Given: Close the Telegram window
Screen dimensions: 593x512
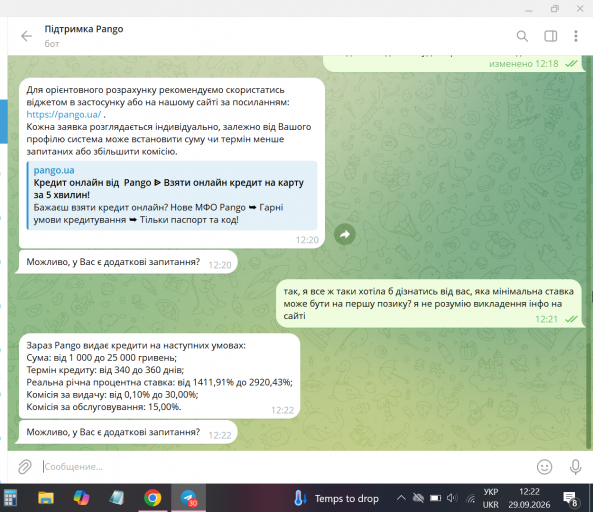Looking at the screenshot, I should point(580,8).
